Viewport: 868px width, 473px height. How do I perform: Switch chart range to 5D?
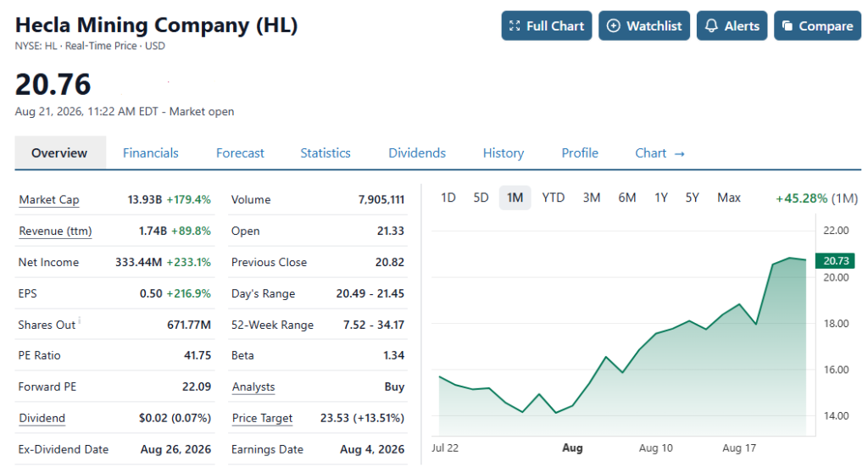481,198
